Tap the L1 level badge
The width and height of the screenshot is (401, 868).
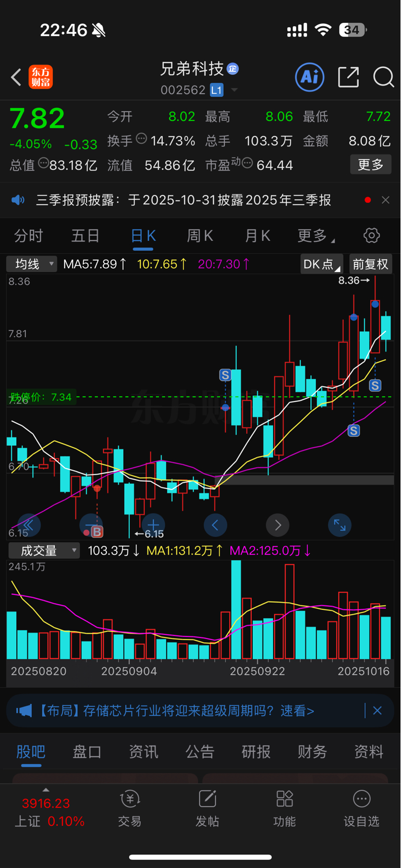click(x=216, y=90)
